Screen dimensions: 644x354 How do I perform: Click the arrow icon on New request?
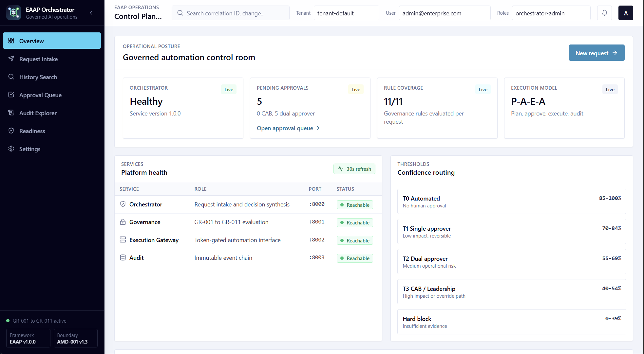point(615,53)
